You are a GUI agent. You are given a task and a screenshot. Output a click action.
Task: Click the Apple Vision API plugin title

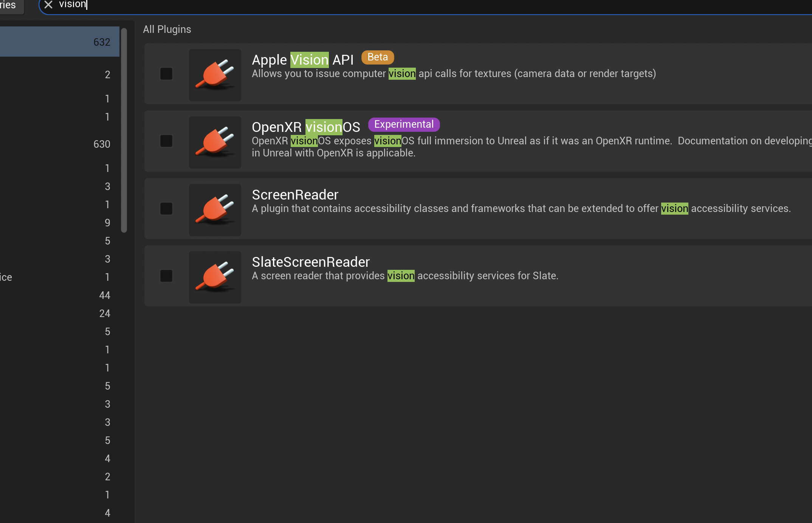click(x=302, y=60)
